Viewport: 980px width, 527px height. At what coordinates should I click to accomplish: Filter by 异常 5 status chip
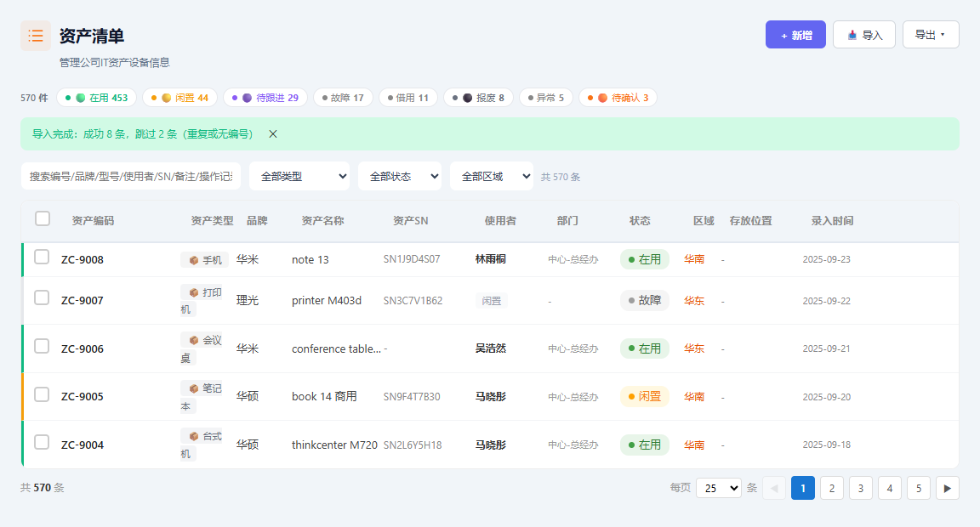point(546,98)
